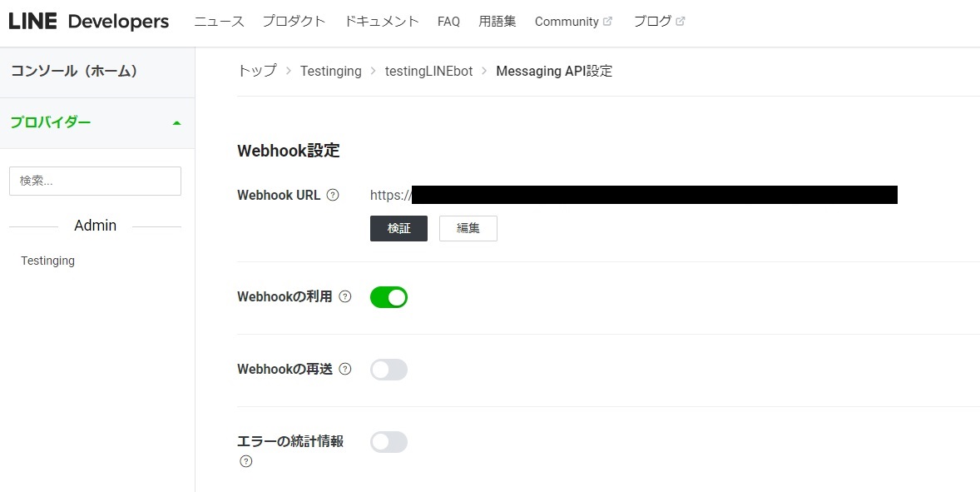Screen dimensions: 980x492
Task: Open コンソール（ホーム） in sidebar
Action: point(74,72)
